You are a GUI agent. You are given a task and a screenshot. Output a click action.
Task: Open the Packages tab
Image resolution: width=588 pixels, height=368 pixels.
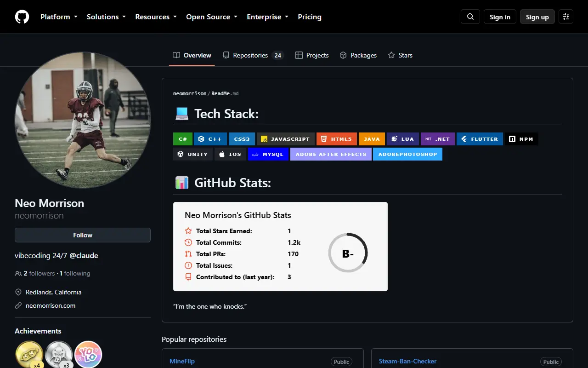tap(358, 55)
